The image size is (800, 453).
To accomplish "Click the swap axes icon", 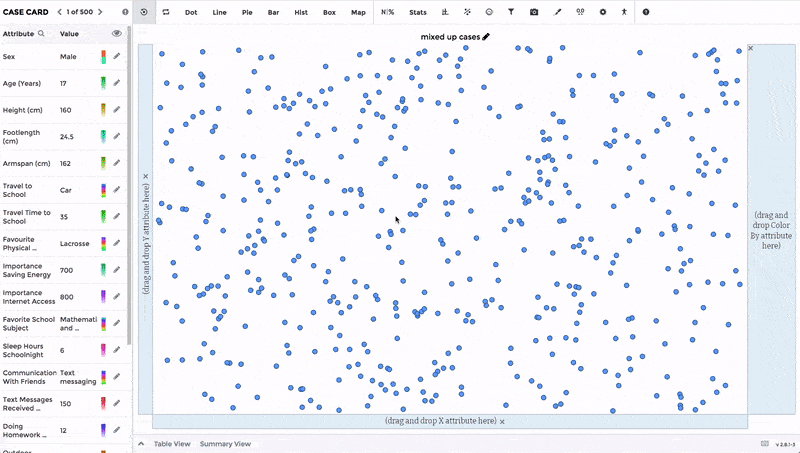I will (x=166, y=12).
